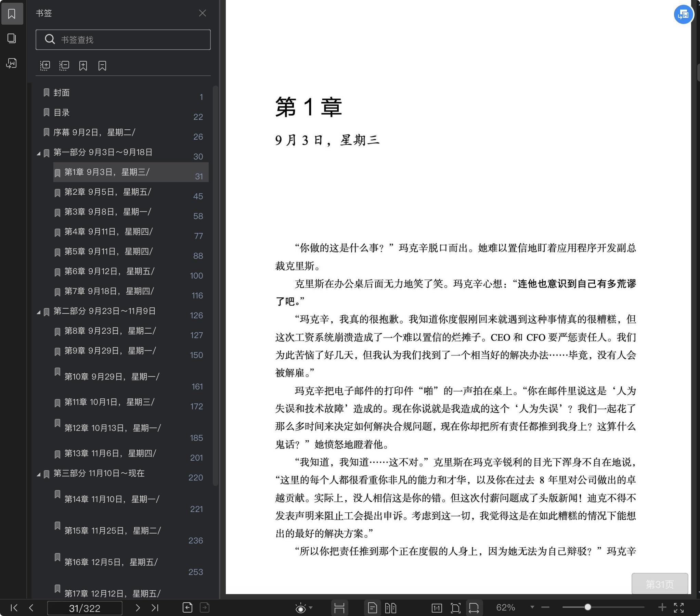
Task: Jump to 第11章 10月1日, 星期三
Action: point(109,402)
